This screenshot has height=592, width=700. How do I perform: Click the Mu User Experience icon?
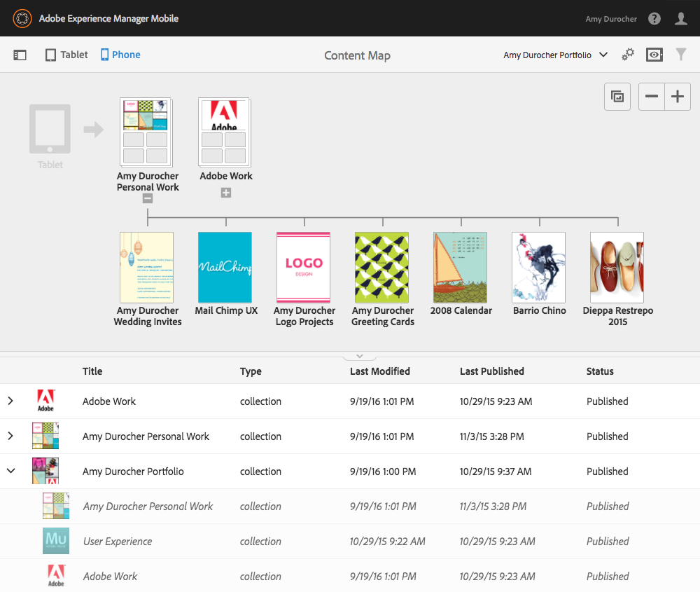click(x=56, y=541)
